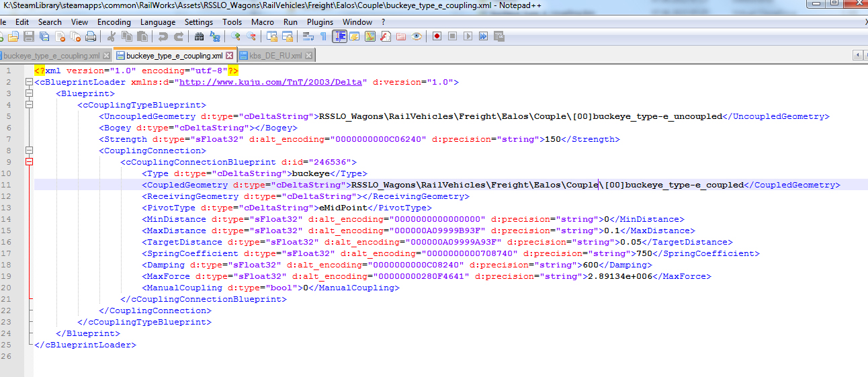
Task: Close the first inactive buckeye tab with its X
Action: (107, 56)
